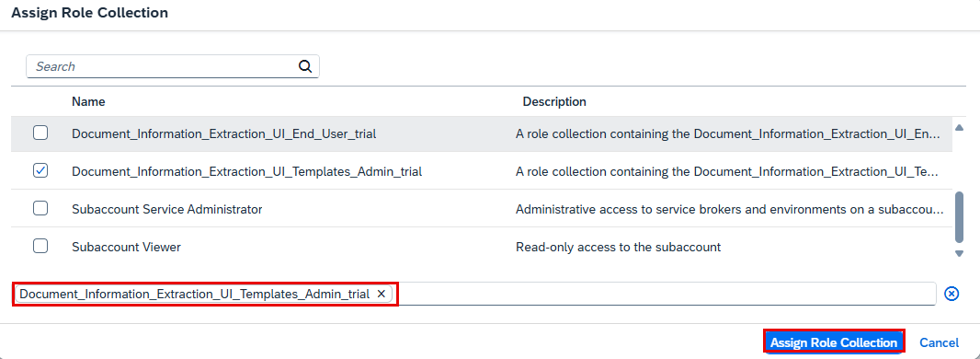Clear all selected tokens with circled X
This screenshot has height=359, width=980.
952,294
